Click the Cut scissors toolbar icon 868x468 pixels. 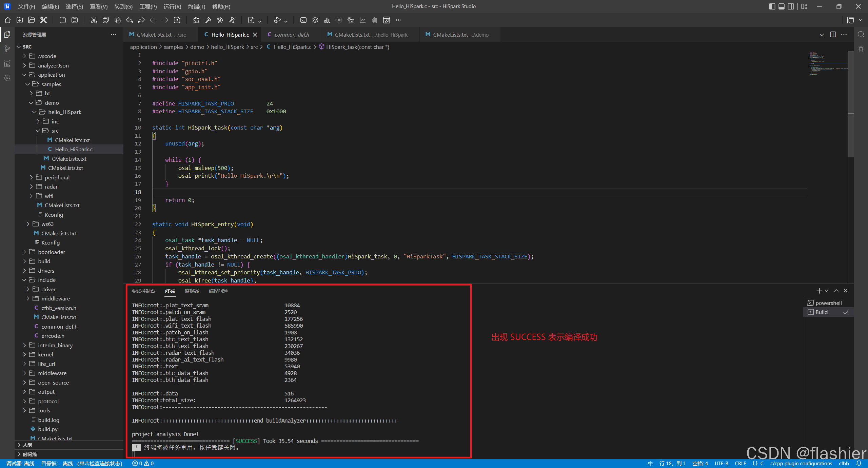[94, 20]
